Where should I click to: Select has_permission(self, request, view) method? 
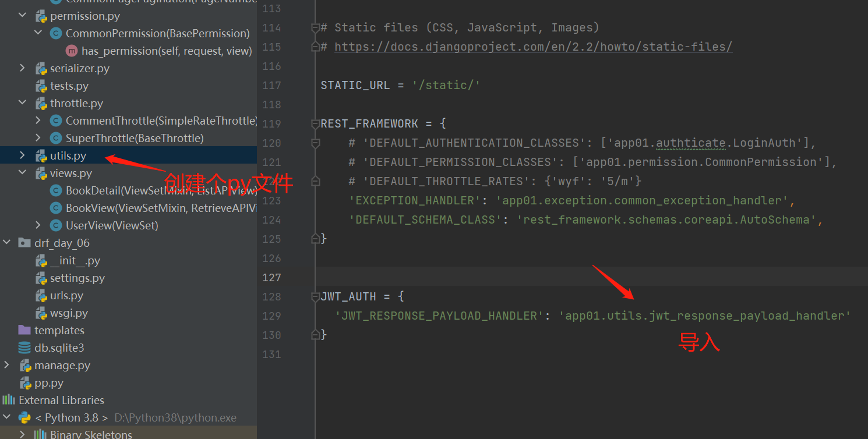click(x=167, y=51)
